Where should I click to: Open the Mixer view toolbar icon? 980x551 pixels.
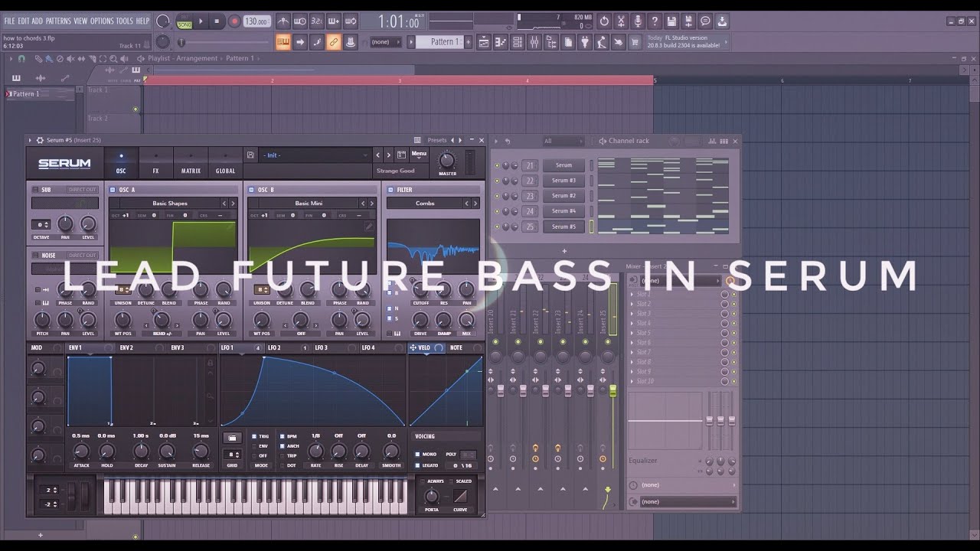(534, 42)
